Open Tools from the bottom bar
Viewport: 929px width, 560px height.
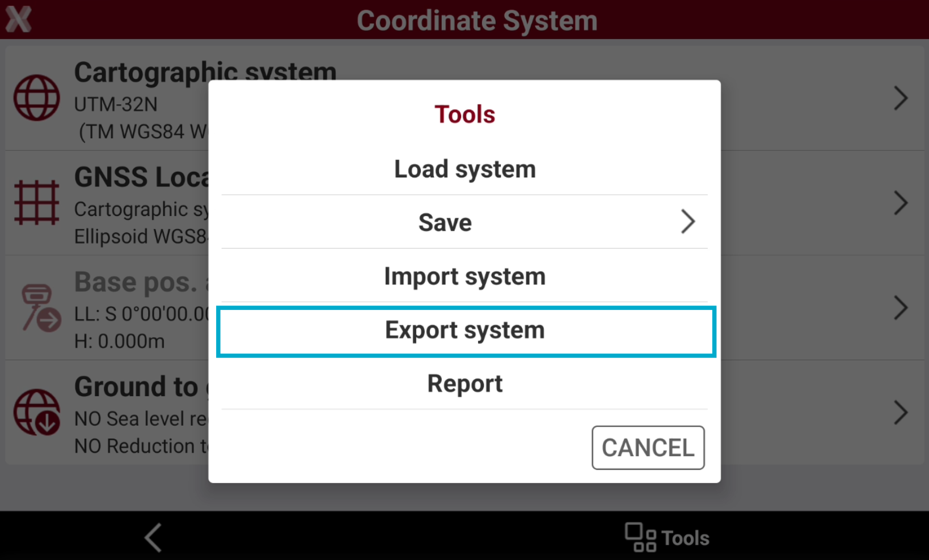(667, 537)
